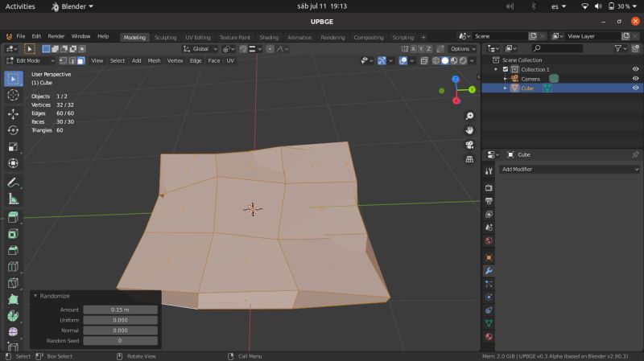
Task: Toggle camera view with the camera icon
Action: (469, 145)
